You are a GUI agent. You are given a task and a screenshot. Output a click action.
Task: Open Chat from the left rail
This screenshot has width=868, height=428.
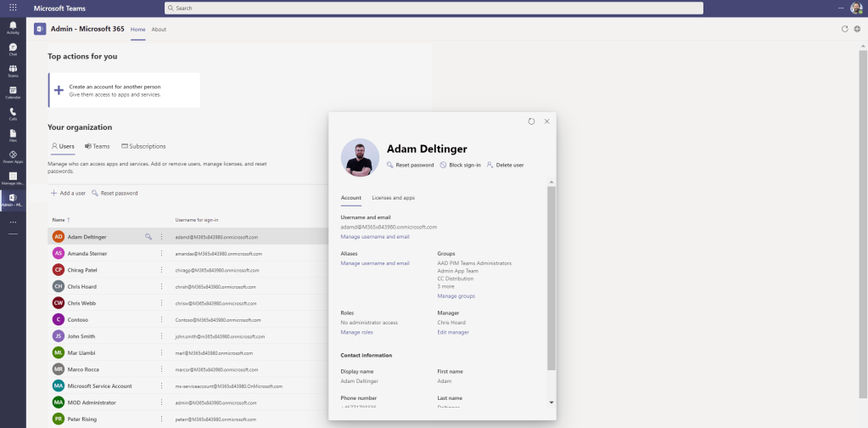point(13,48)
